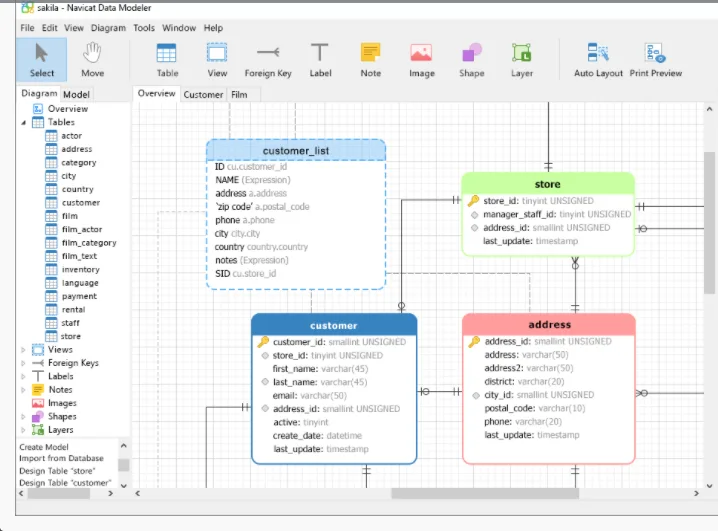718x531 pixels.
Task: Open Print Preview
Action: [x=655, y=60]
